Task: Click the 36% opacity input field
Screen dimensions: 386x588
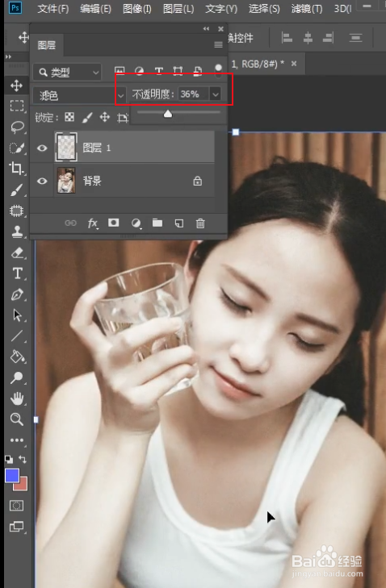Action: [x=193, y=94]
